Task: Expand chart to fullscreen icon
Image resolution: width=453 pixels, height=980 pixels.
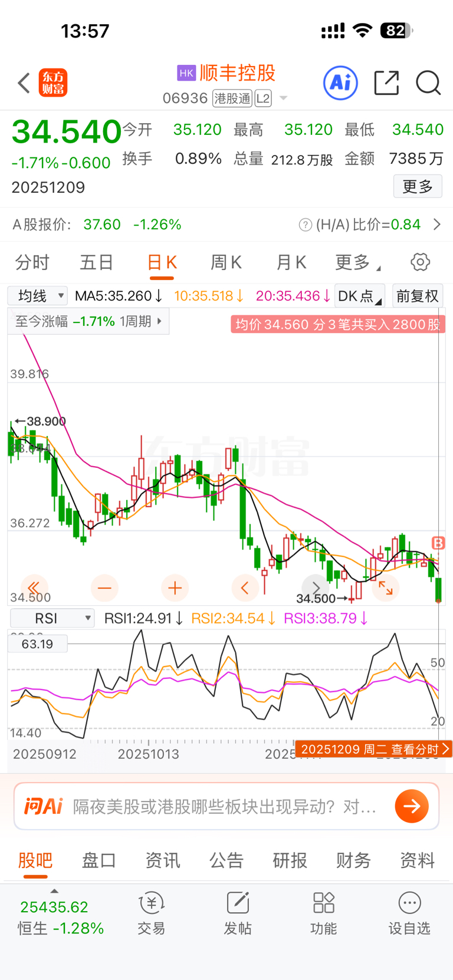Action: [x=386, y=588]
